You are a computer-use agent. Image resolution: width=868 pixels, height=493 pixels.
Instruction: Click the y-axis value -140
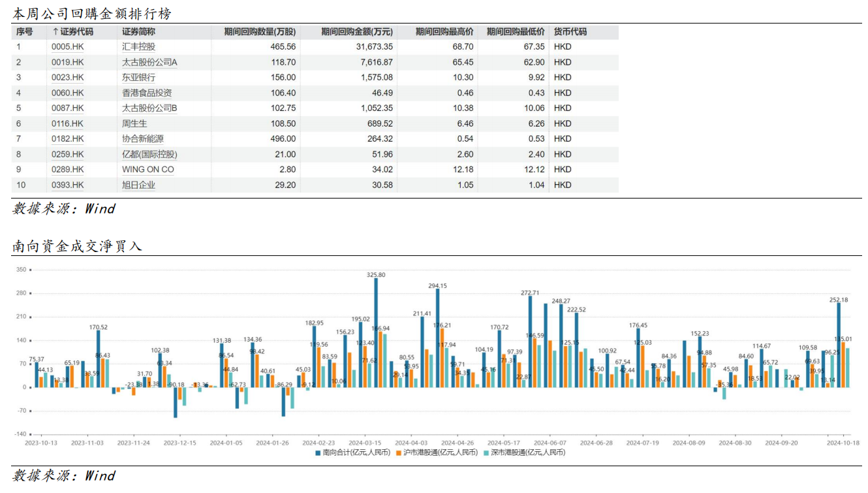[20, 434]
